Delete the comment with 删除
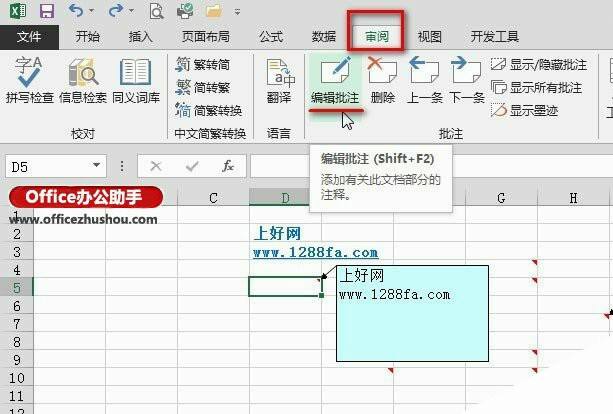 click(383, 81)
